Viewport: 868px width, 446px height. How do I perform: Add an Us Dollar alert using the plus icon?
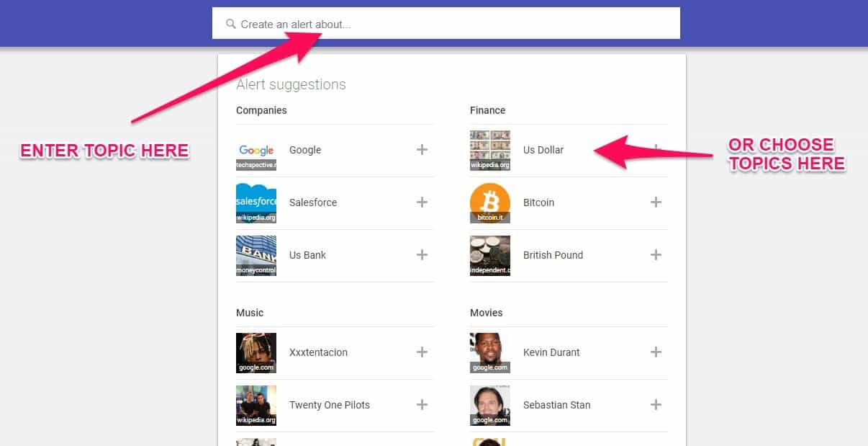coord(656,150)
